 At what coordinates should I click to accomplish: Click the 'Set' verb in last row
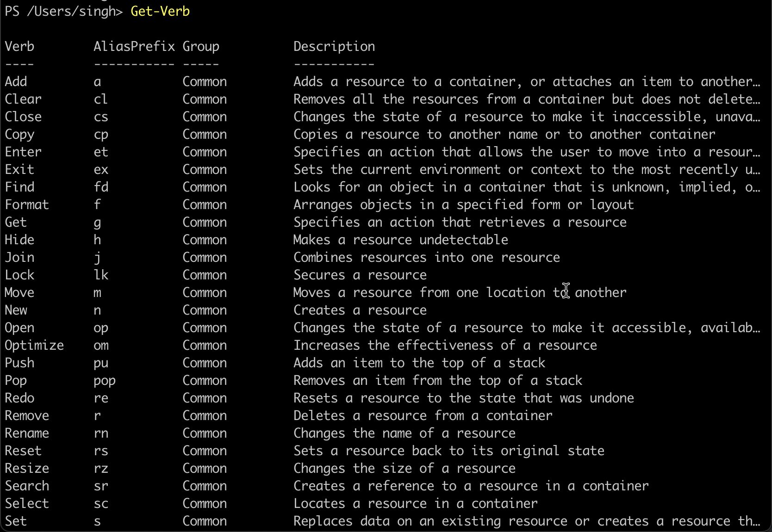[16, 521]
